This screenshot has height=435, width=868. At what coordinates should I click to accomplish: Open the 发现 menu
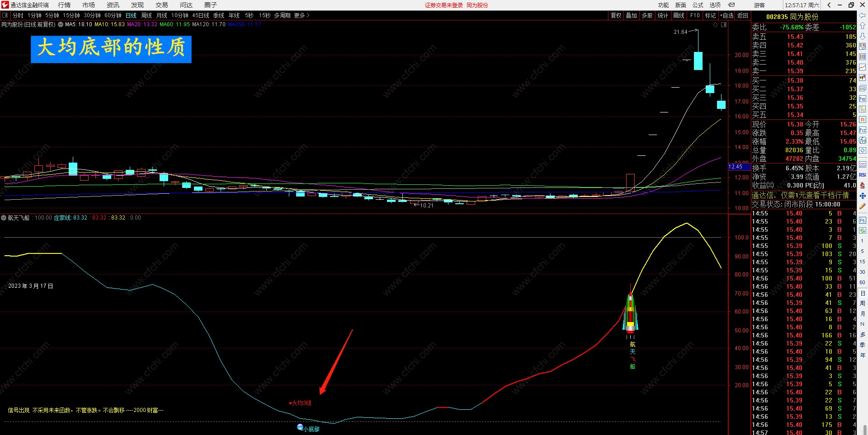(x=137, y=5)
